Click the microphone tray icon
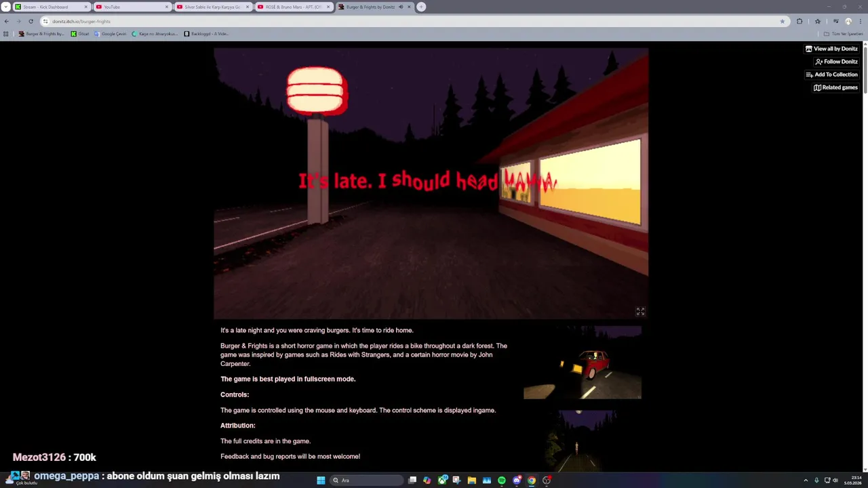 pos(816,481)
